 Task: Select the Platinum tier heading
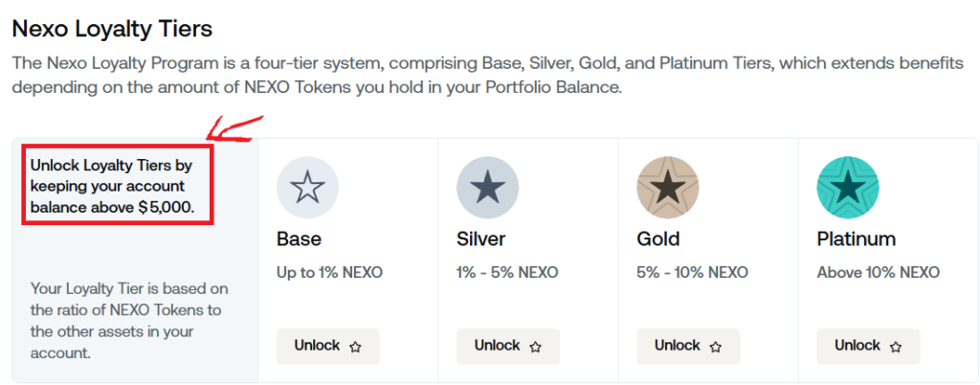[857, 238]
